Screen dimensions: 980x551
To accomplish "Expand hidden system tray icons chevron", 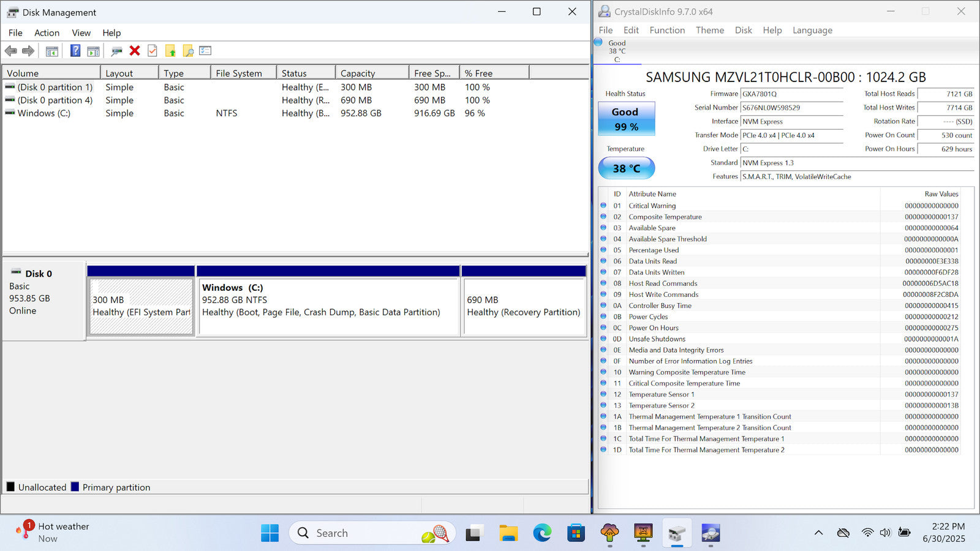I will 818,533.
